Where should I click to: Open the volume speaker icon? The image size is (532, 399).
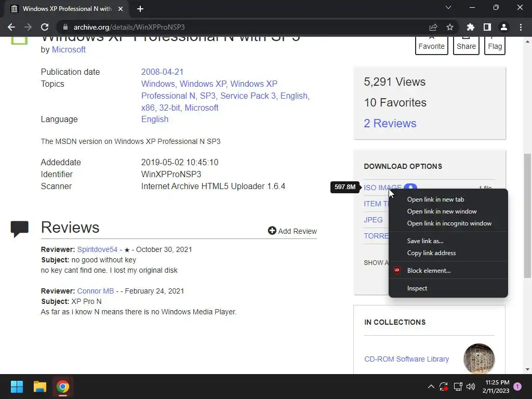pyautogui.click(x=471, y=387)
